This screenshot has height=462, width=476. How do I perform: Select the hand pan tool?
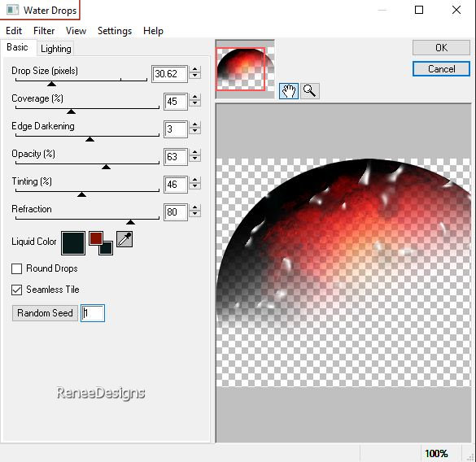(288, 91)
